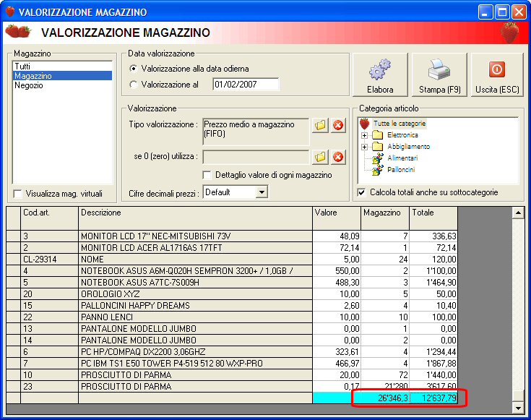The width and height of the screenshot is (531, 420).
Task: Select the Palloncini category icon
Action: [377, 170]
